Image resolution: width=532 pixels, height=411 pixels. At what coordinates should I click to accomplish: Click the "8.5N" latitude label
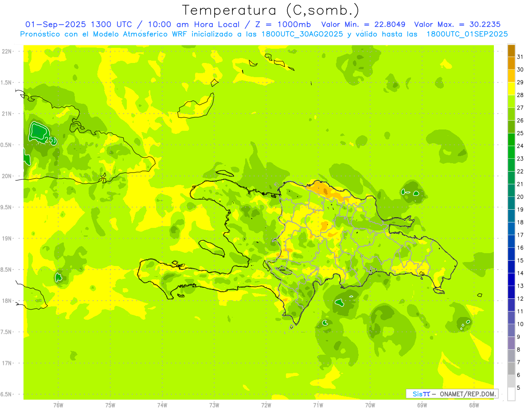click(6, 270)
